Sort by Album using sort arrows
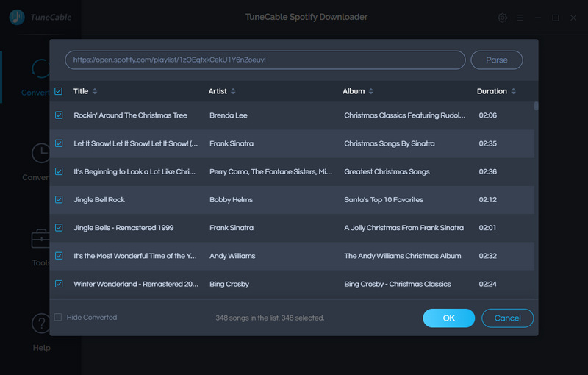 371,91
